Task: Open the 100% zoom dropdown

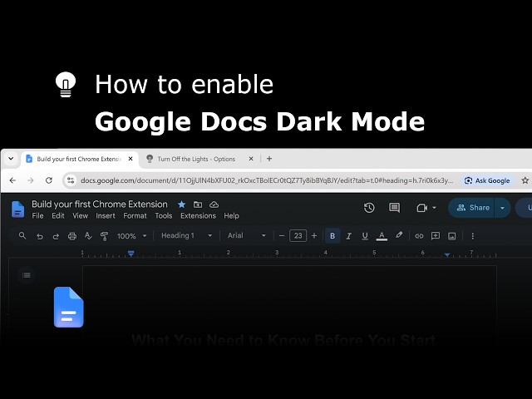Action: [x=131, y=236]
